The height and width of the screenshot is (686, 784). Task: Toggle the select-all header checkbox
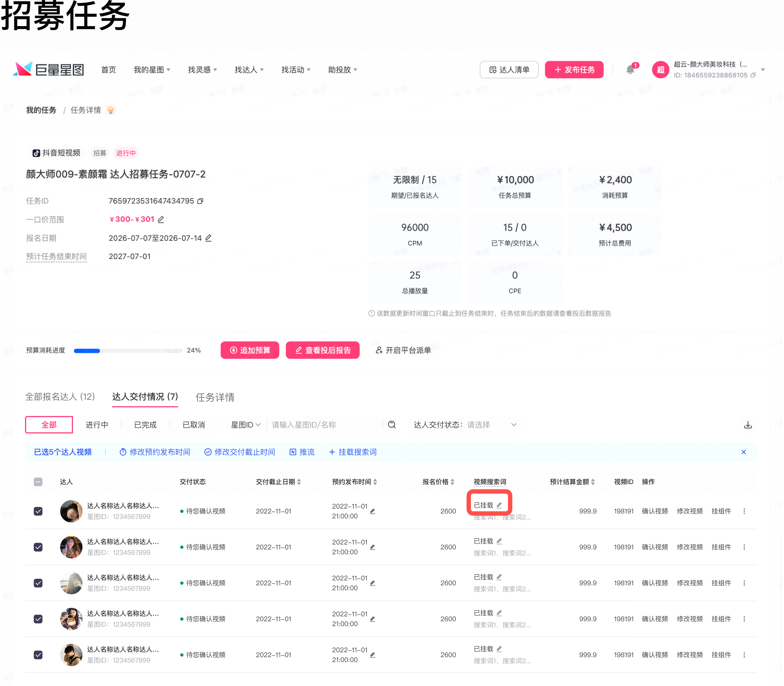pos(38,482)
